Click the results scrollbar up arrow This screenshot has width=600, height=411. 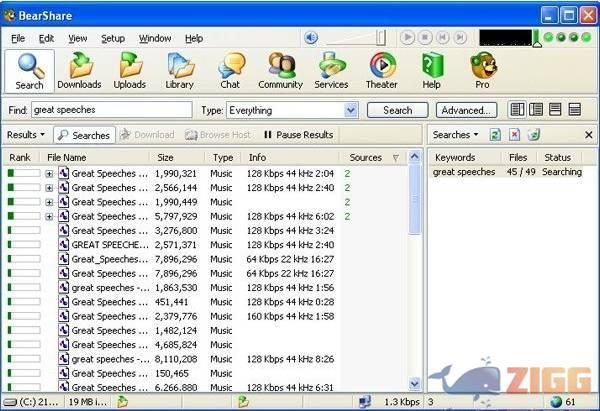[414, 157]
